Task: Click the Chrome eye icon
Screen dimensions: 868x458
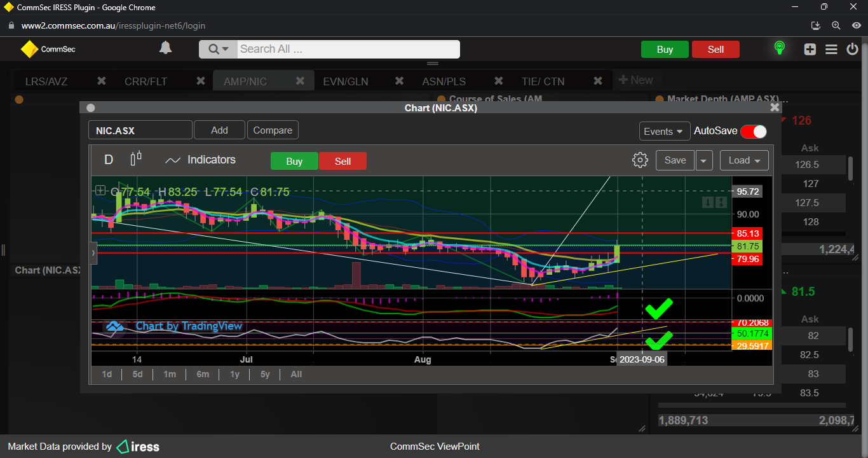Action: click(x=856, y=25)
